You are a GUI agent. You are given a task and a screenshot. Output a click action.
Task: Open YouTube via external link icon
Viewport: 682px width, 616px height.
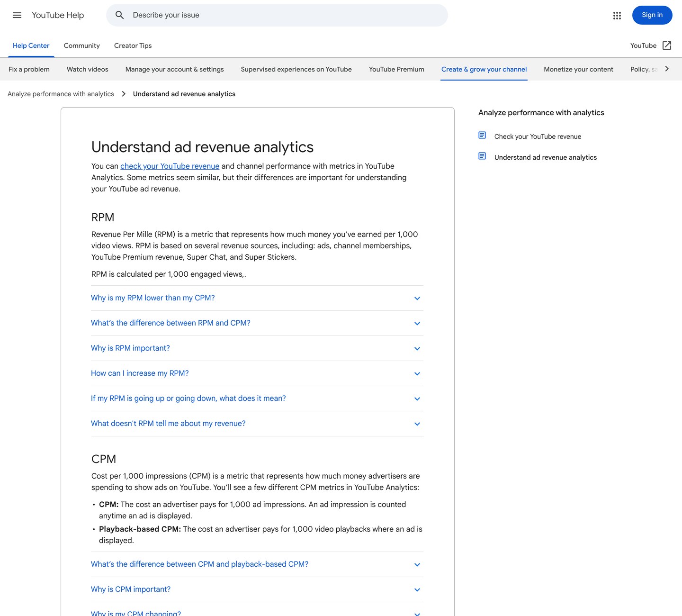pyautogui.click(x=667, y=45)
